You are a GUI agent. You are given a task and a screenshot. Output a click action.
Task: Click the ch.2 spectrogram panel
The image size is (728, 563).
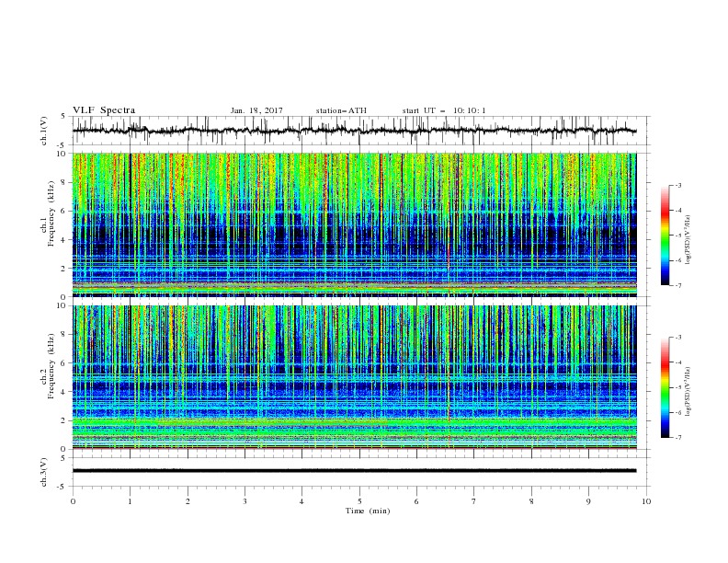click(x=354, y=377)
